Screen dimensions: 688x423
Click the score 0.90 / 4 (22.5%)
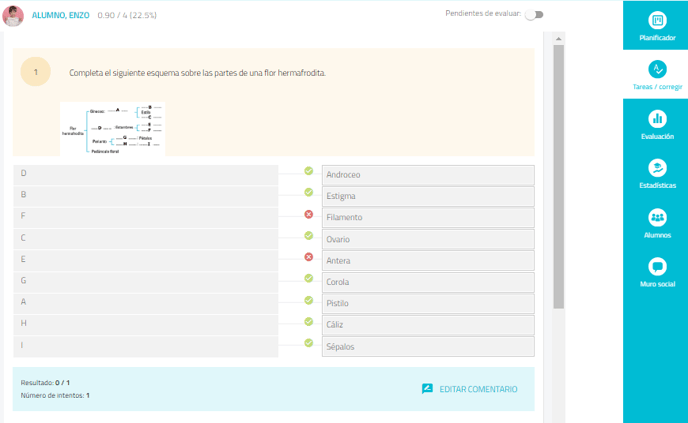(127, 15)
